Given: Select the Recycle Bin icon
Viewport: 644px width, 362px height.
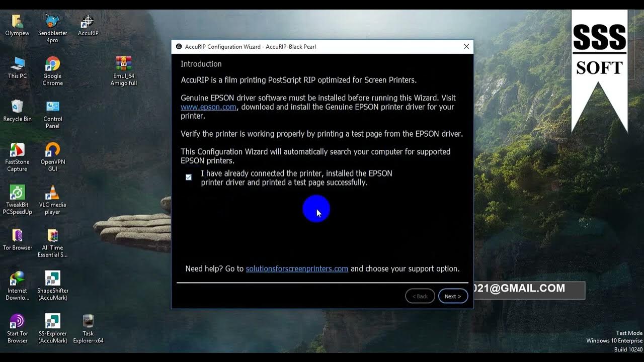Looking at the screenshot, I should (17, 111).
